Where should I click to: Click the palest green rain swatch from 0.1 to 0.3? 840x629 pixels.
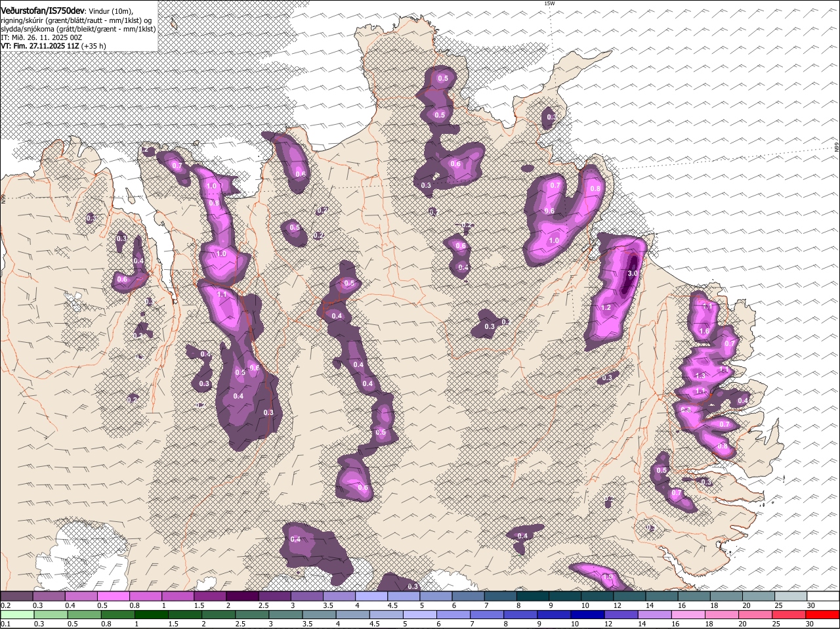point(17,615)
